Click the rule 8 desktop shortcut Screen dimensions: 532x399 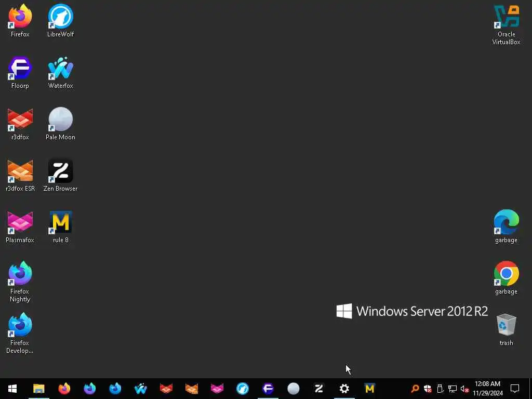click(x=60, y=227)
